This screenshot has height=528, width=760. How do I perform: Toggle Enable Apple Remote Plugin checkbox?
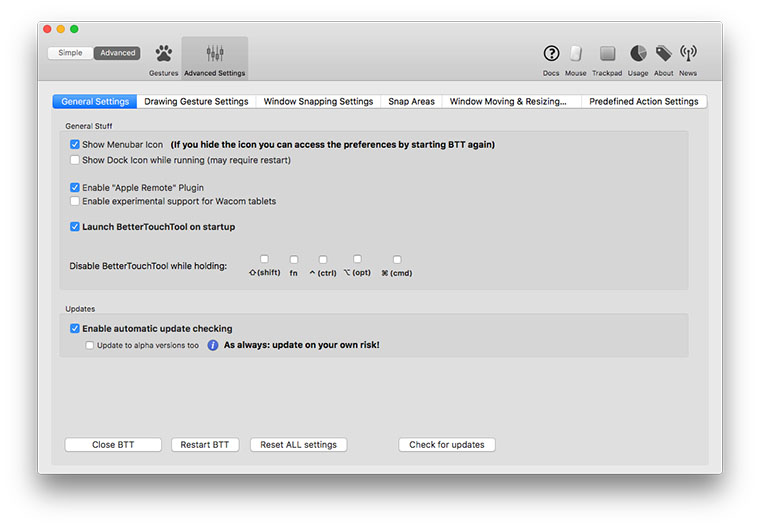click(x=75, y=188)
